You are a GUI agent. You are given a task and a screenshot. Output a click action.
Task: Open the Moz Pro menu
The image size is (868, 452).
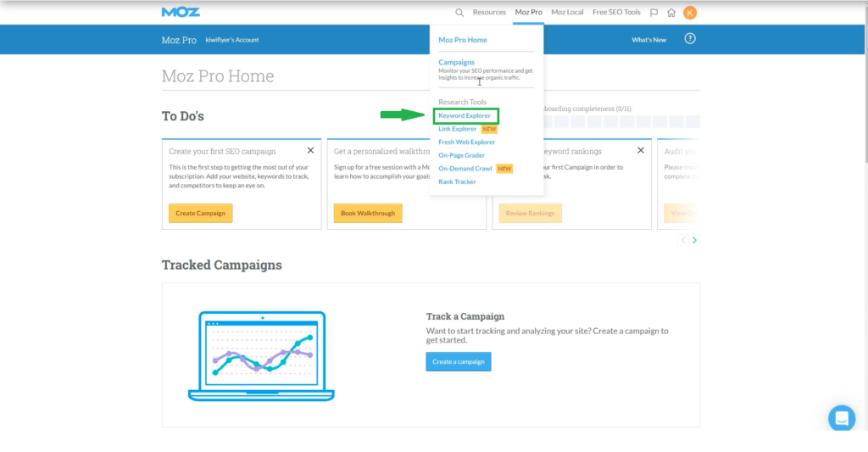point(529,12)
